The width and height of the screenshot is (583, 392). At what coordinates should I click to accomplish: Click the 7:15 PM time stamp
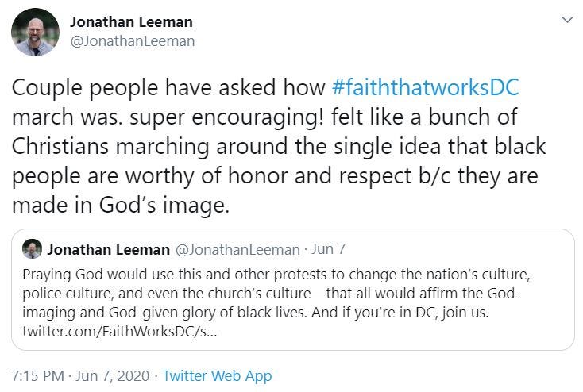37,375
